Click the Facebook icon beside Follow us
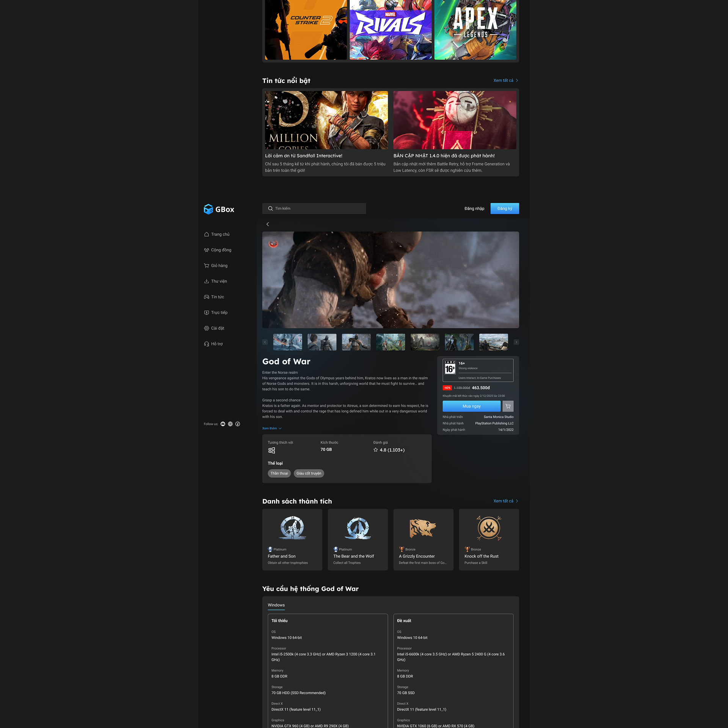The height and width of the screenshot is (728, 728). [x=238, y=424]
